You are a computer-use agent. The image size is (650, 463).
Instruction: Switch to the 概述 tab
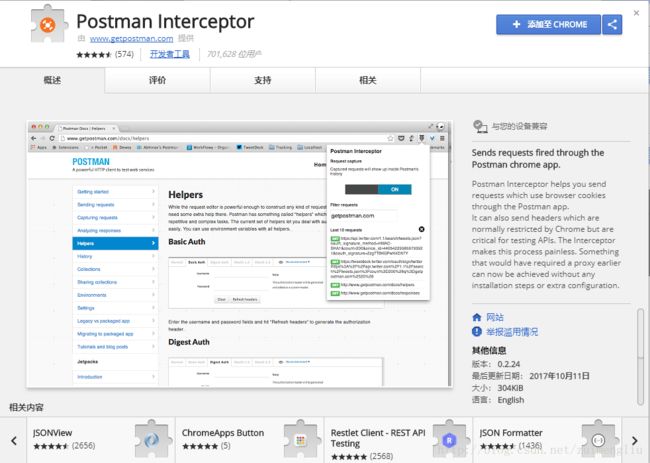tap(53, 80)
